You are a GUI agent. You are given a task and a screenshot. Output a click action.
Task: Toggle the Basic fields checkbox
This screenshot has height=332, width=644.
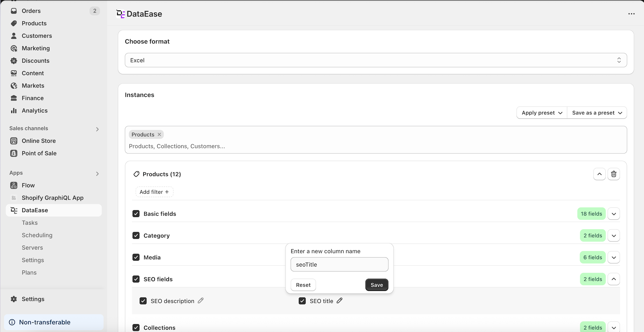[x=136, y=214]
